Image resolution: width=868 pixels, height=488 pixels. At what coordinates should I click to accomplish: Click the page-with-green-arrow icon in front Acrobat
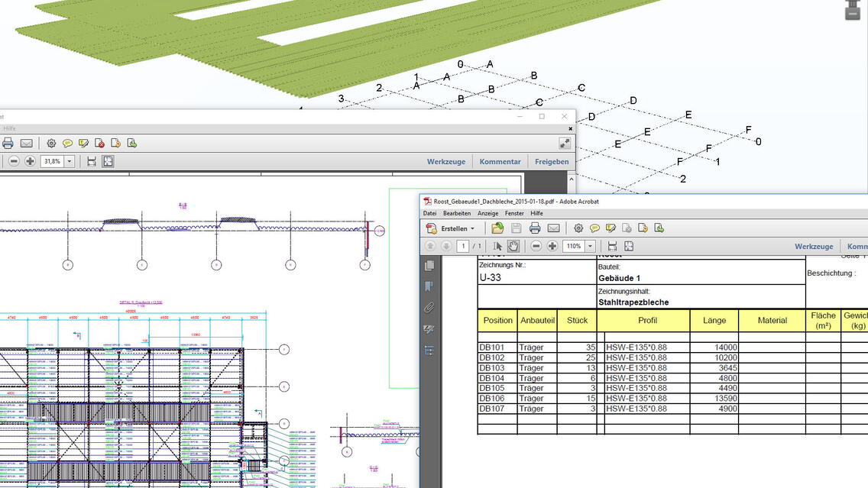pyautogui.click(x=659, y=228)
